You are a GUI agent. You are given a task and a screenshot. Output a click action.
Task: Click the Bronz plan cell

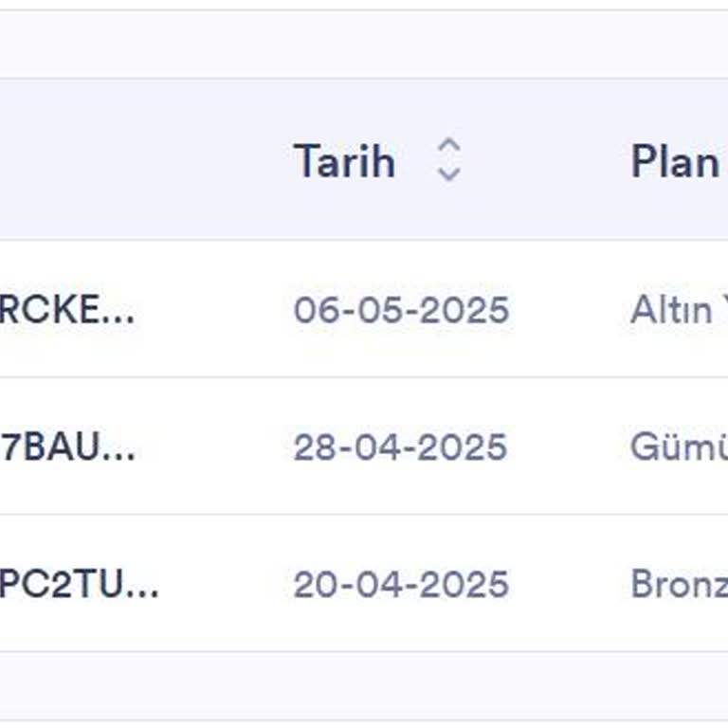click(x=677, y=584)
